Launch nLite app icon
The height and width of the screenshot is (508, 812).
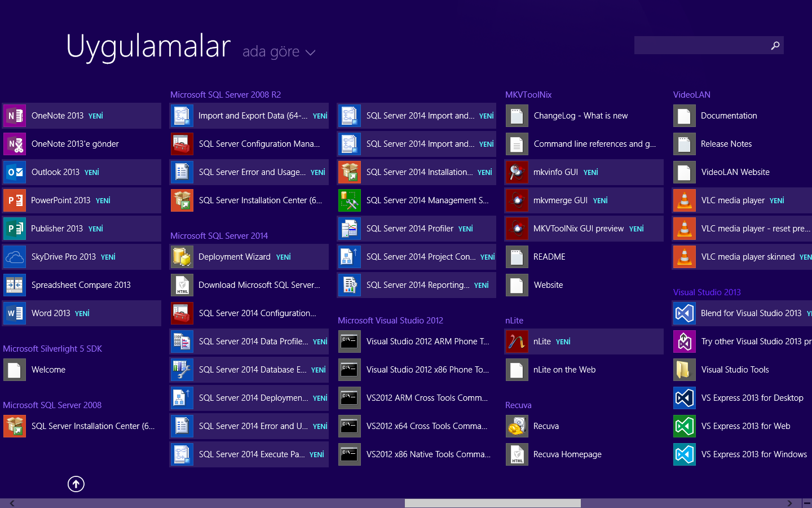(517, 341)
